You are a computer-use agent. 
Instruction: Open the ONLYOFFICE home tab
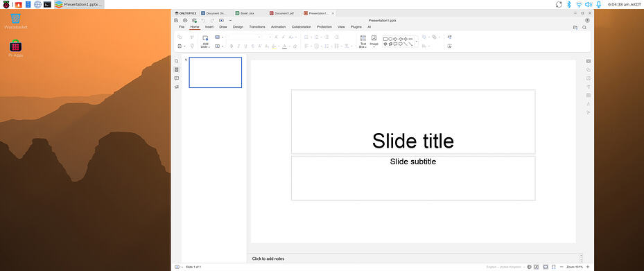click(186, 13)
